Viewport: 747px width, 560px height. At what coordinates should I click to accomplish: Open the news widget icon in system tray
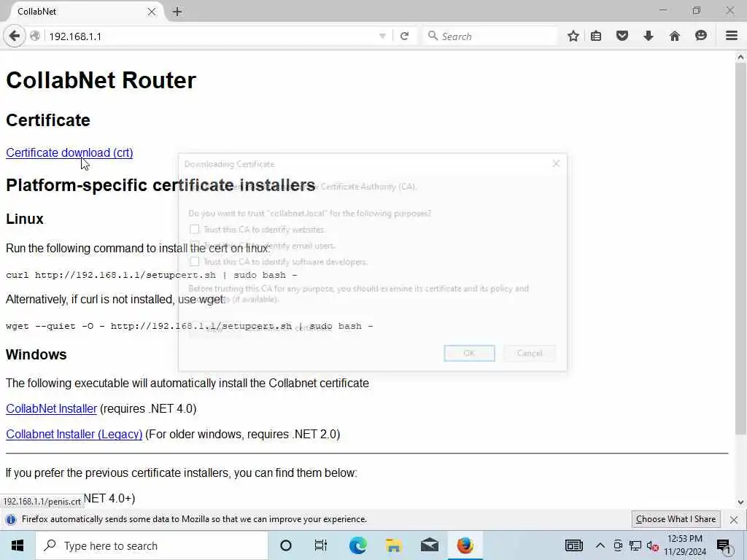[573, 545]
